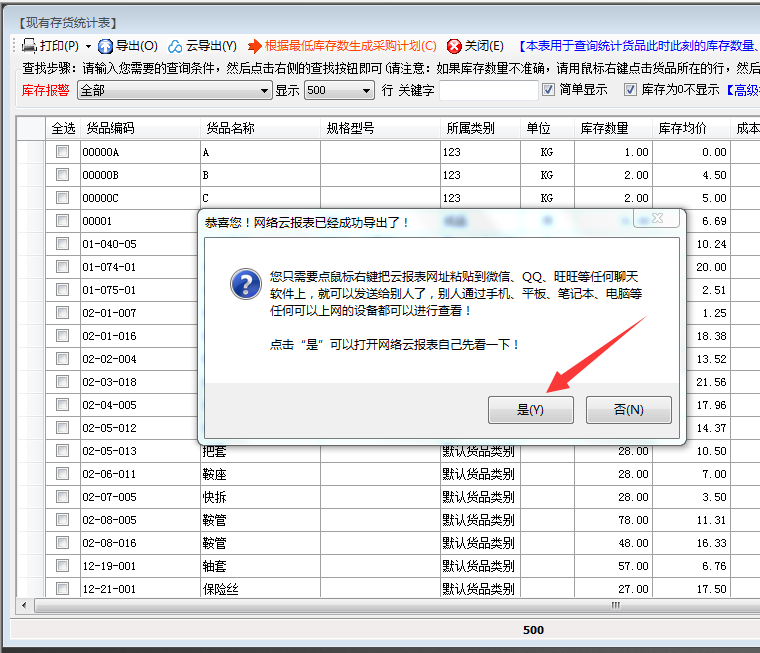This screenshot has width=760, height=653.
Task: Click the 库存数量 column header
Action: pos(604,128)
